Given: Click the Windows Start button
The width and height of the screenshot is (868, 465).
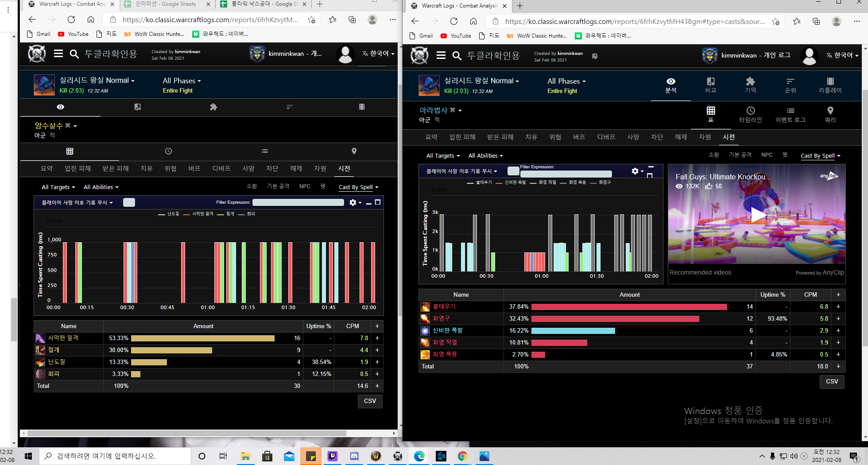Looking at the screenshot, I should tap(29, 456).
